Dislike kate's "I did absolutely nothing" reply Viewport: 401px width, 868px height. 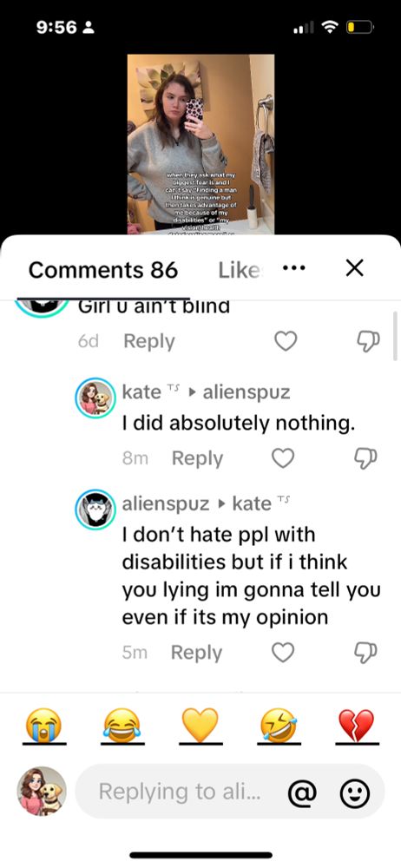[365, 457]
